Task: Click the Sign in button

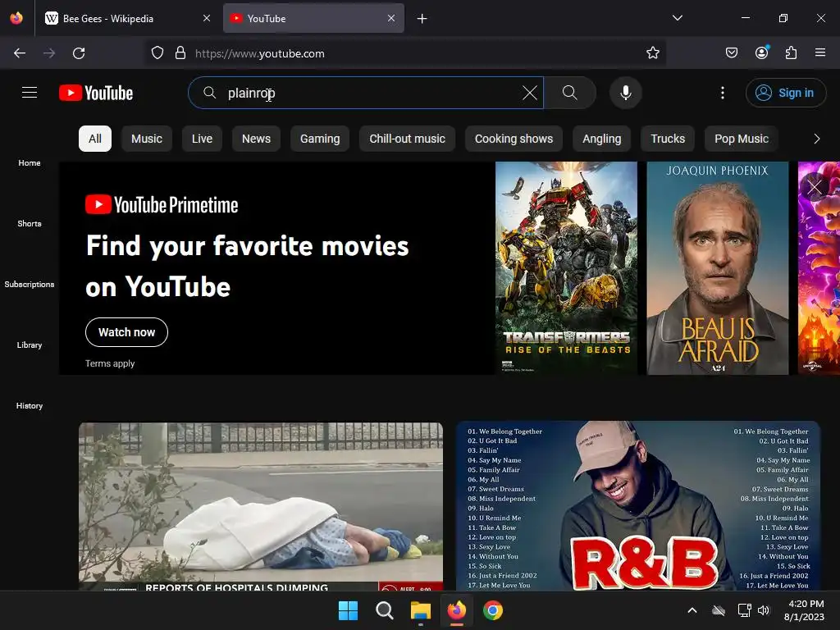Action: click(x=785, y=93)
